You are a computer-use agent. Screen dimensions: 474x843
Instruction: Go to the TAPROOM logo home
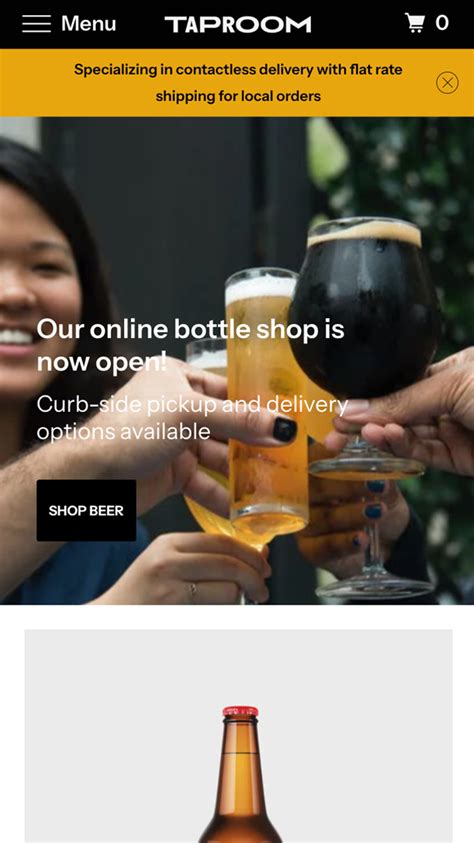238,24
